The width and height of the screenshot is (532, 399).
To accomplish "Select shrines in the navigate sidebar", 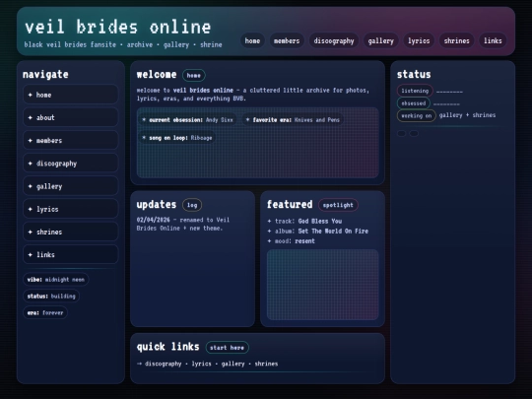I will coord(71,232).
